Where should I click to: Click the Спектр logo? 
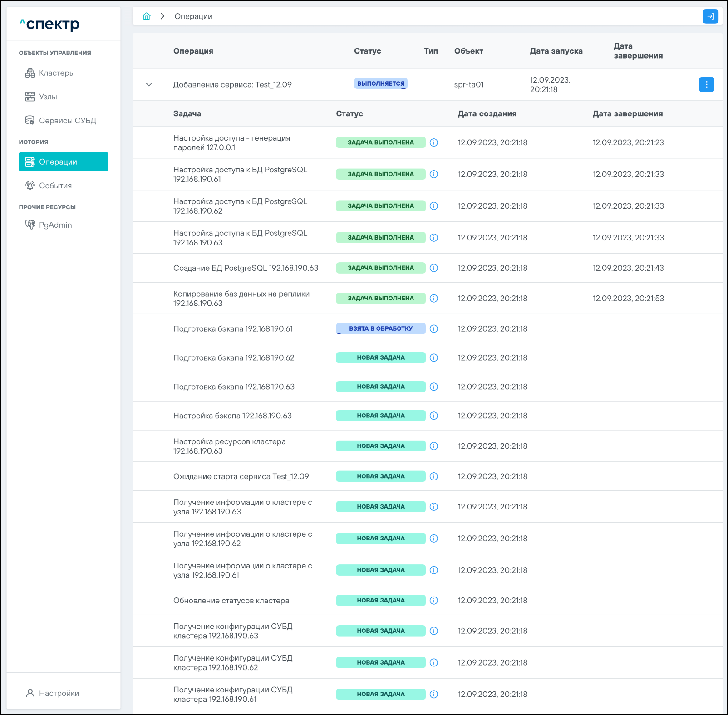point(50,24)
